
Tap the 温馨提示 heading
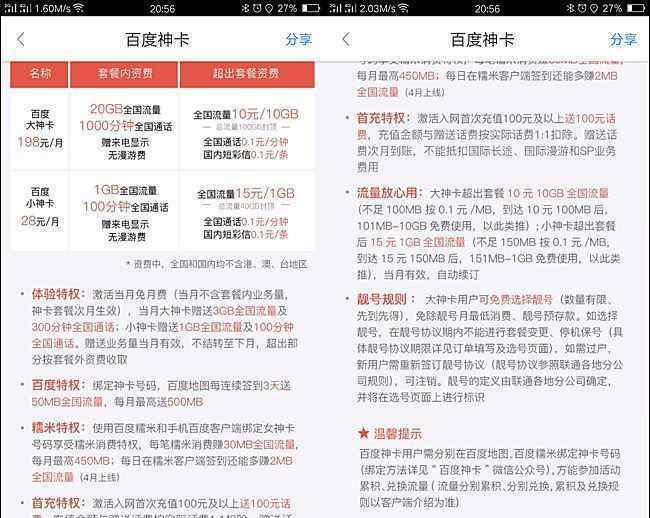click(398, 434)
